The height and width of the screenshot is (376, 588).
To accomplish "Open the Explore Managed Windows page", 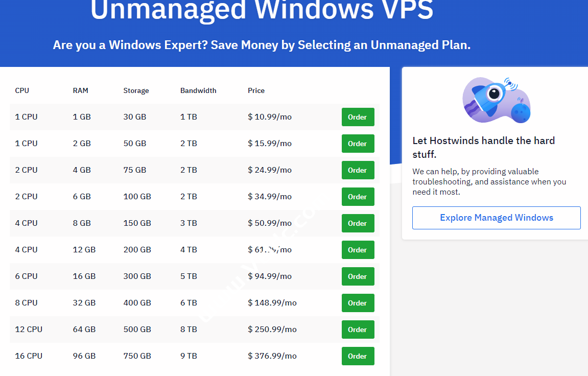I will 496,218.
